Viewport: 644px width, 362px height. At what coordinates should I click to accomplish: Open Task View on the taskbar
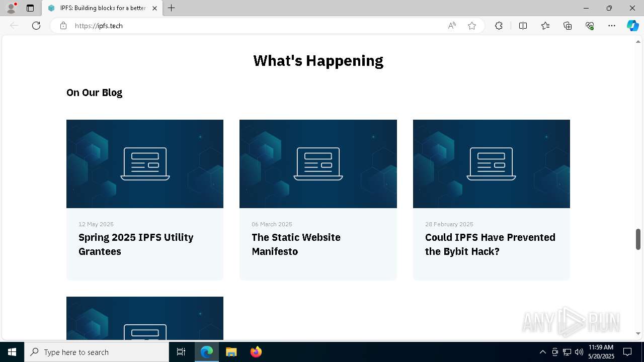click(181, 352)
